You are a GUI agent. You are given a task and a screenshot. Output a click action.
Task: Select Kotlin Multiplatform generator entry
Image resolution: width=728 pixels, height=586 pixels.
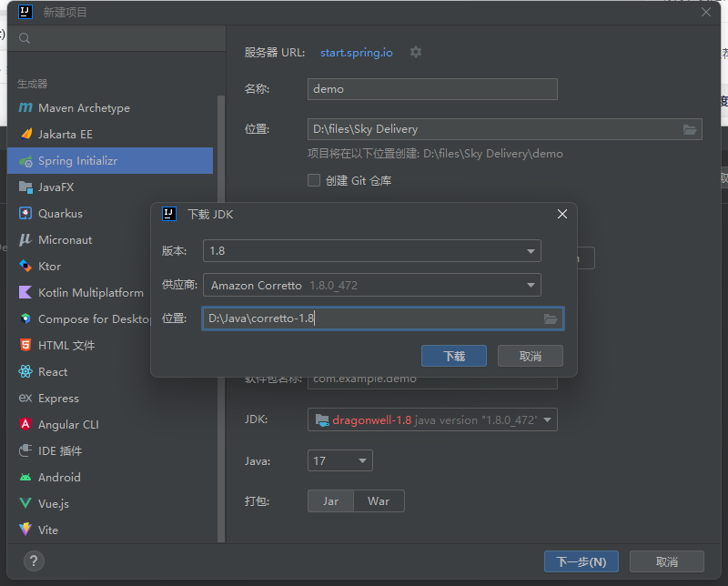coord(79,292)
